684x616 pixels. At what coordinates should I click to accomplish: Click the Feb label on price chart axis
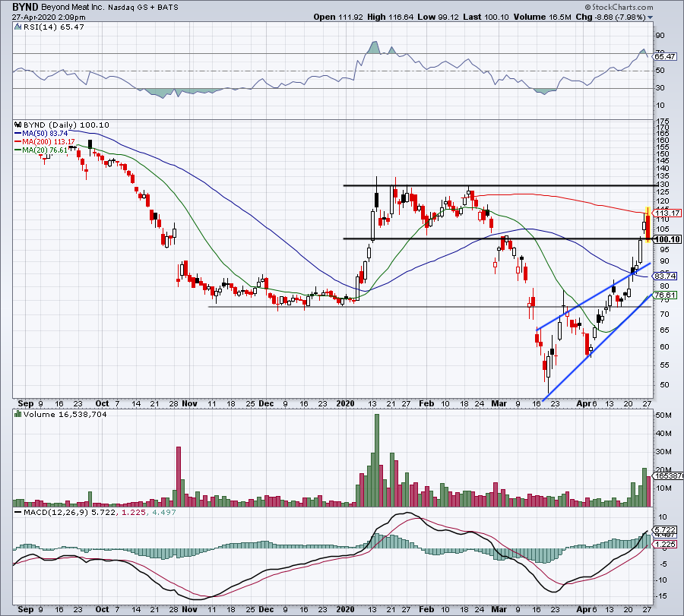426,403
